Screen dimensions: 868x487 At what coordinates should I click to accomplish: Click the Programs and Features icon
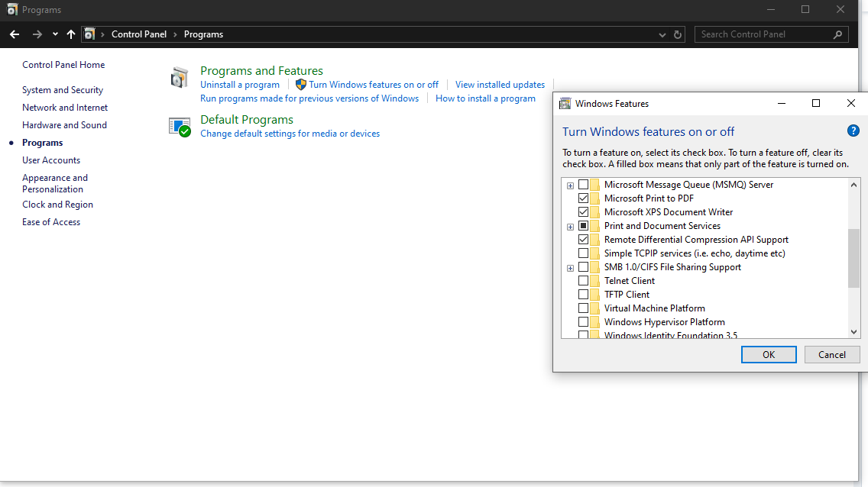tap(180, 76)
